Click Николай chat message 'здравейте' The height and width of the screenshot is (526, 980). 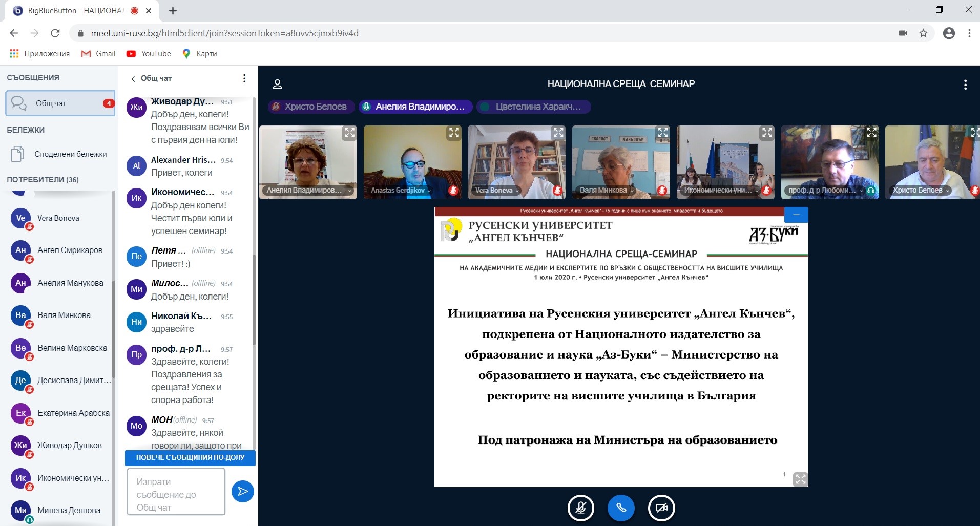tap(173, 329)
